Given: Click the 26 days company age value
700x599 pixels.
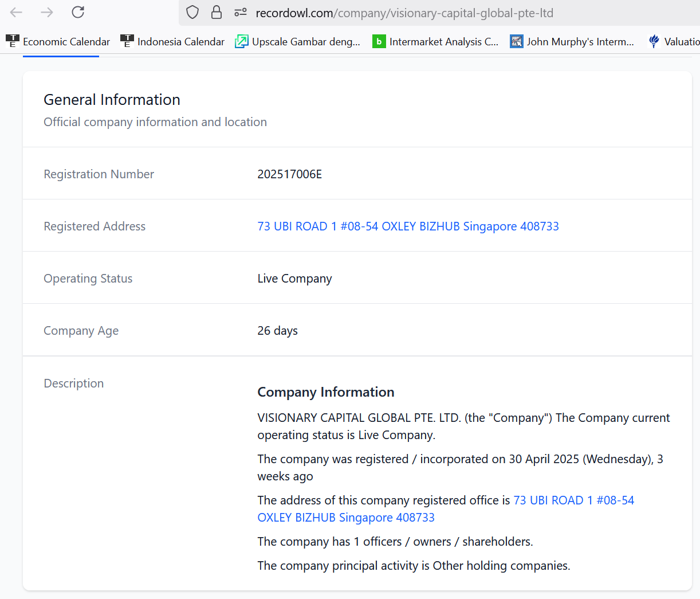Looking at the screenshot, I should coord(277,331).
